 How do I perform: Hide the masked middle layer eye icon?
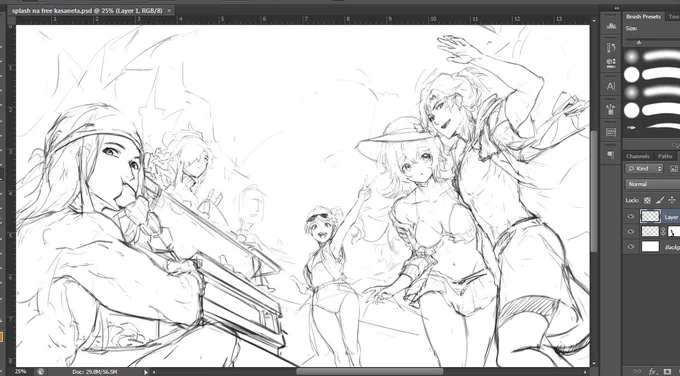click(631, 232)
